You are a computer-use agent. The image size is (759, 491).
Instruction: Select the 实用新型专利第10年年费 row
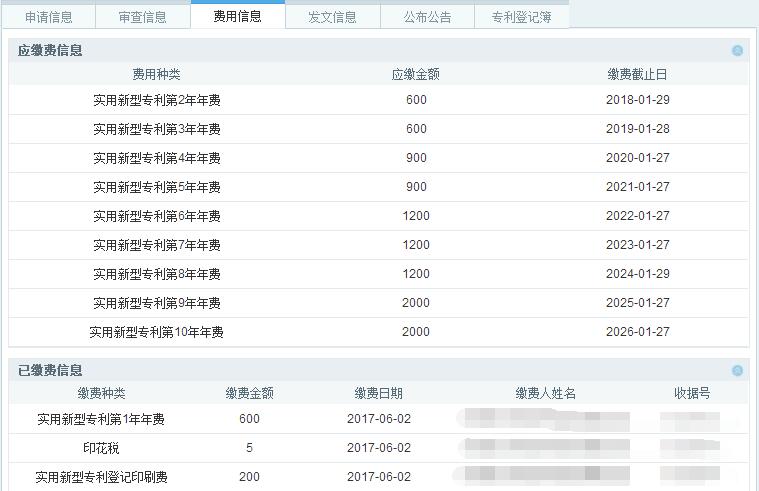(x=157, y=332)
